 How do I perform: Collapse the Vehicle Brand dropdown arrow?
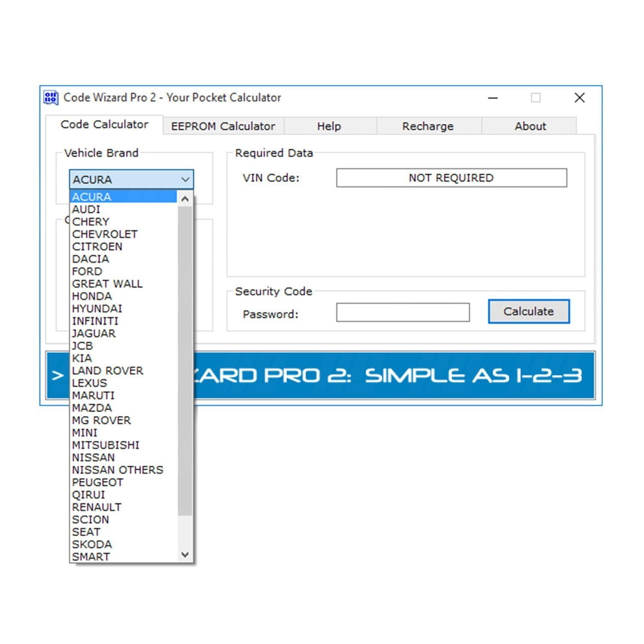(x=185, y=179)
